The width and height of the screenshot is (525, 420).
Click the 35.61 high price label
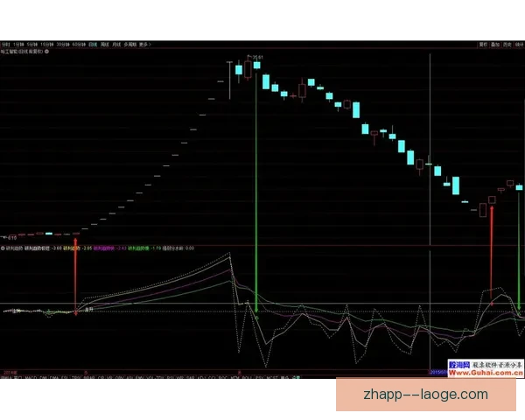(257, 58)
